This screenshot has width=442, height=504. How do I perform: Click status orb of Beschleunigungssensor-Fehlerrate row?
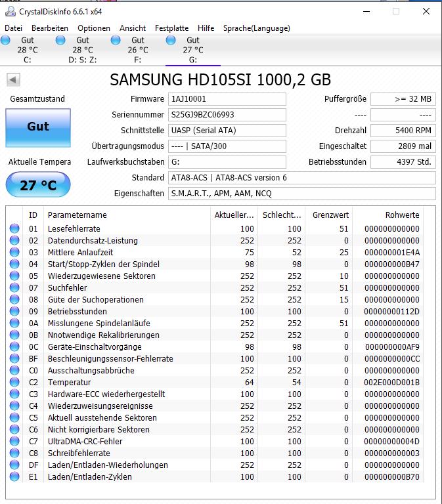click(x=14, y=358)
